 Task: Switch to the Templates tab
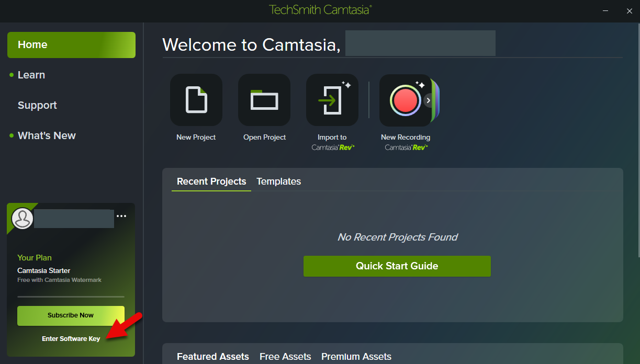pos(278,181)
